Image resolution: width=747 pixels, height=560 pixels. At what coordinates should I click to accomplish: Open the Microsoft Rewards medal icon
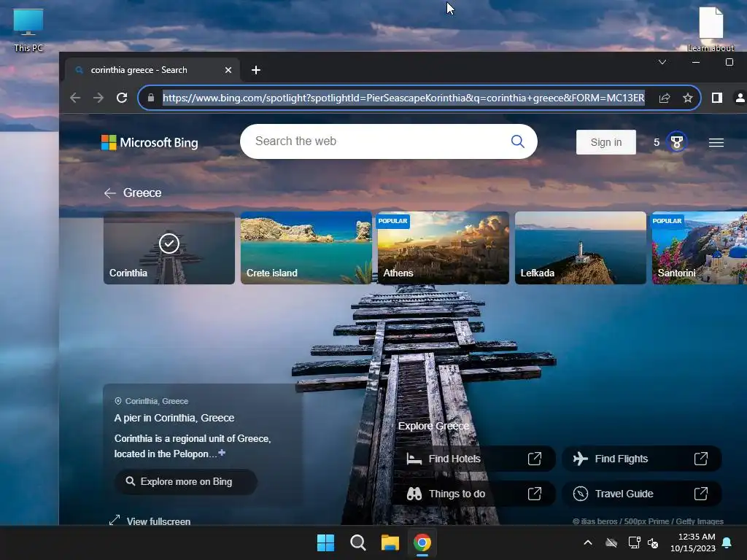(x=676, y=142)
